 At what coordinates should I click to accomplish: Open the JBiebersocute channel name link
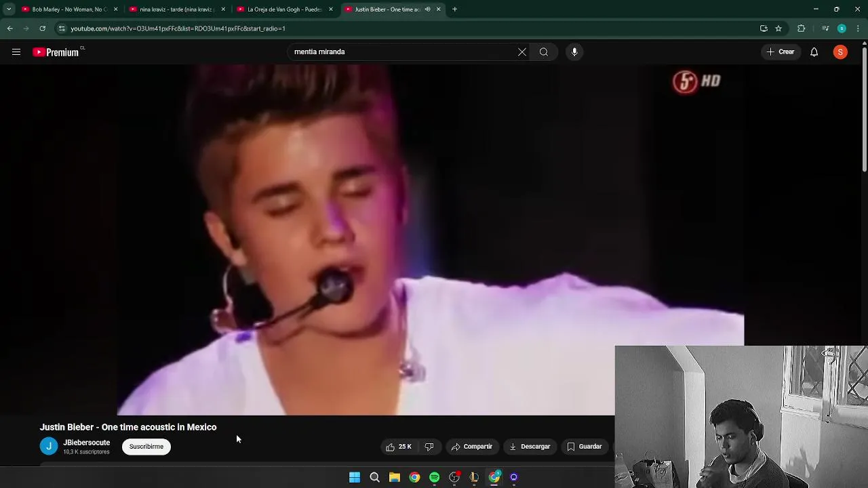(87, 443)
